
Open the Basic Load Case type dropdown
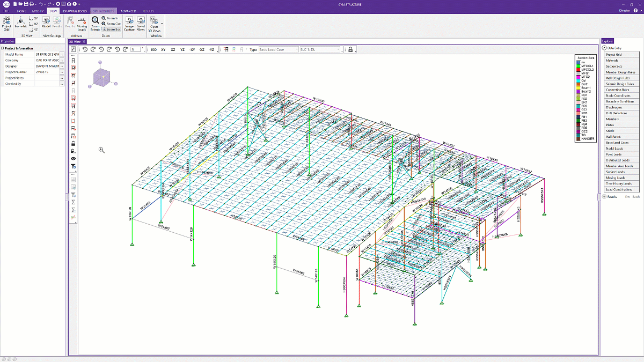click(279, 49)
